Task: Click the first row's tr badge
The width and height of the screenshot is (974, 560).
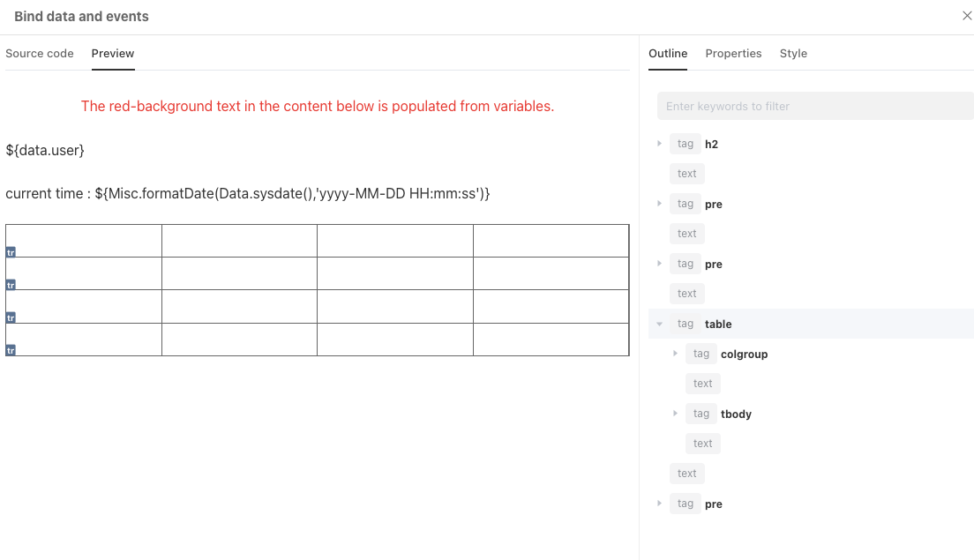Action: pyautogui.click(x=11, y=252)
